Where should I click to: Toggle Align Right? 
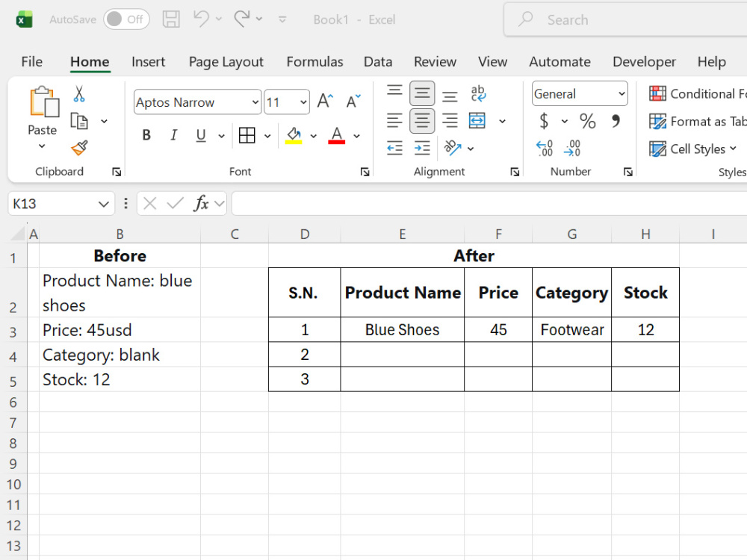pyautogui.click(x=450, y=121)
